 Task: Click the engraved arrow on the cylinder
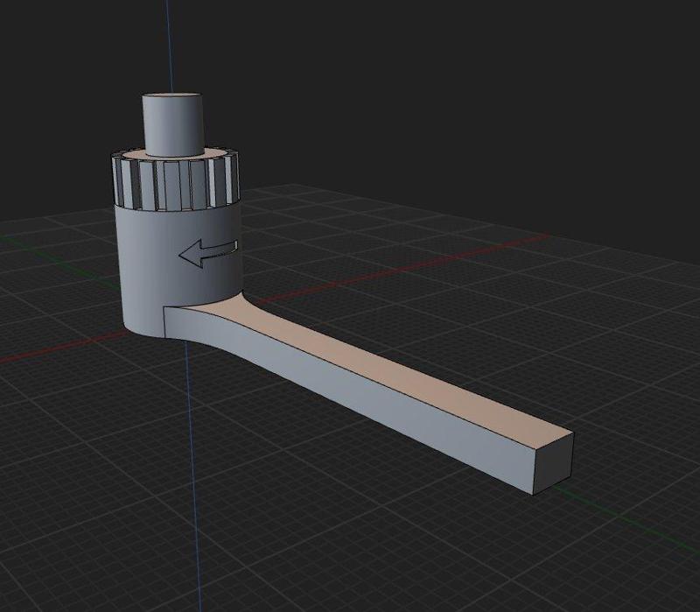coord(208,253)
